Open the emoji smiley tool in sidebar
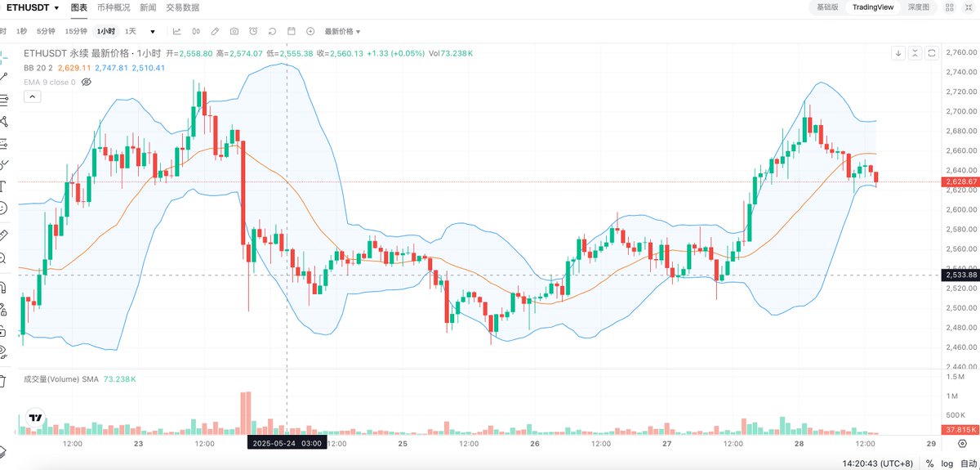The height and width of the screenshot is (470, 980). click(3, 208)
